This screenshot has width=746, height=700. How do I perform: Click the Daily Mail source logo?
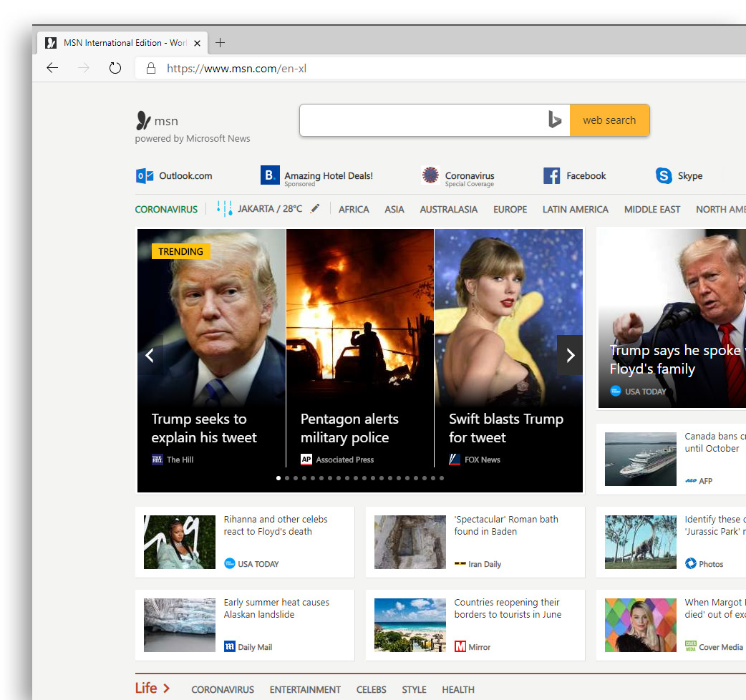tap(230, 646)
